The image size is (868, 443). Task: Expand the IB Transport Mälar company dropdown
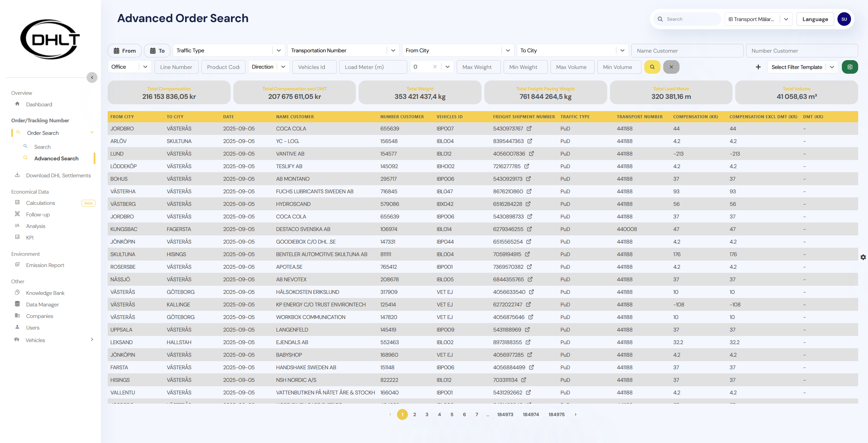click(x=786, y=19)
